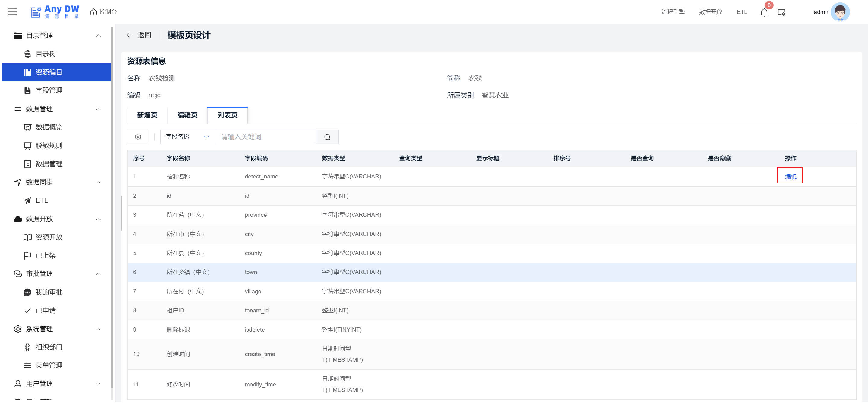Collapse the 数据同步 menu group
This screenshot has width=868, height=407.
click(x=98, y=182)
